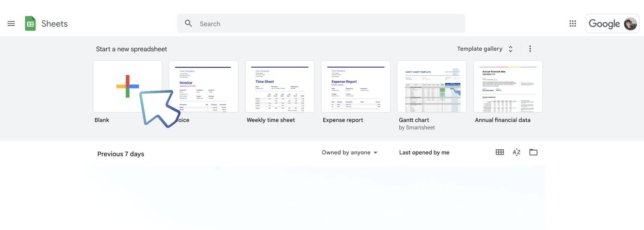Switch to grid view icon

tap(500, 152)
